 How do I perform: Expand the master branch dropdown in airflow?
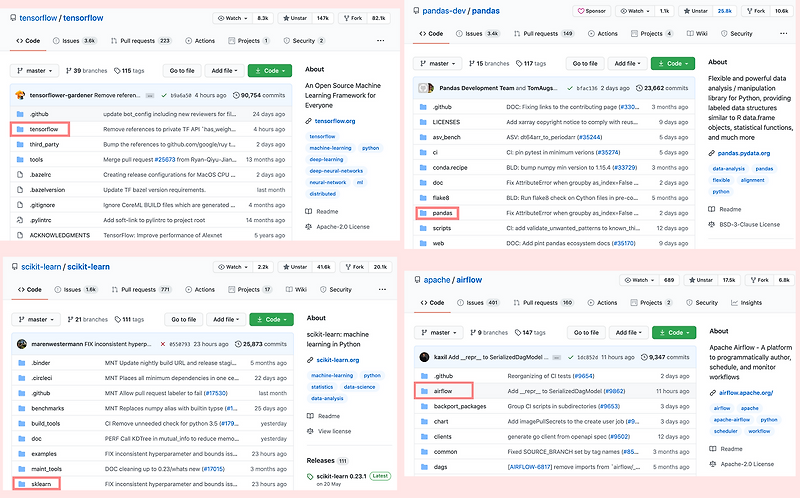click(x=439, y=333)
